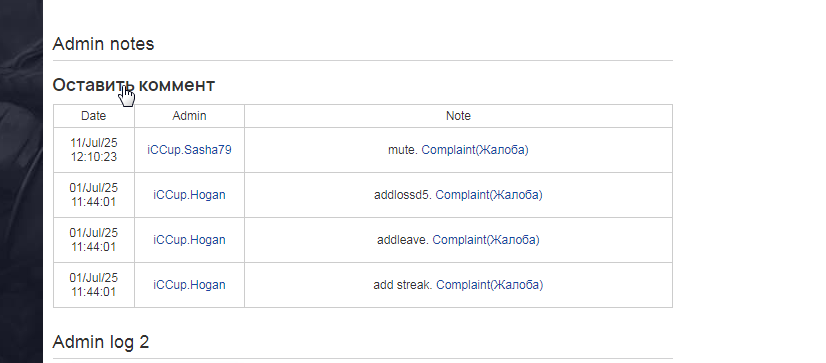Select the Admin column header
Screen dimensions: 826x363
tap(189, 116)
